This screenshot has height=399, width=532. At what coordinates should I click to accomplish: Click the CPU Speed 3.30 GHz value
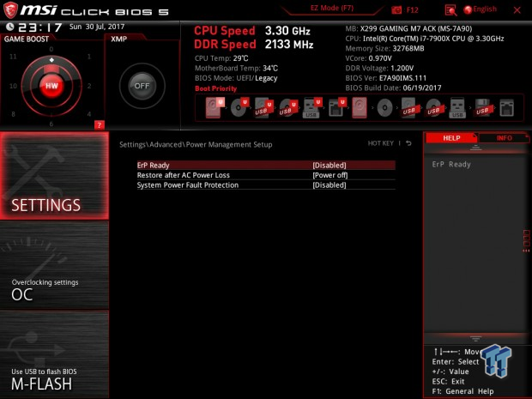(x=287, y=31)
